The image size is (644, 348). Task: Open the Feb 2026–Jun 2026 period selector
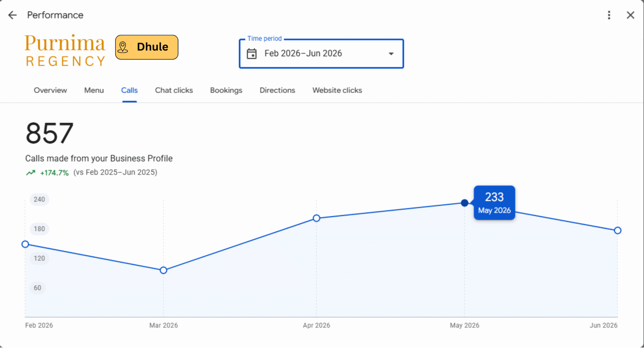click(x=321, y=54)
